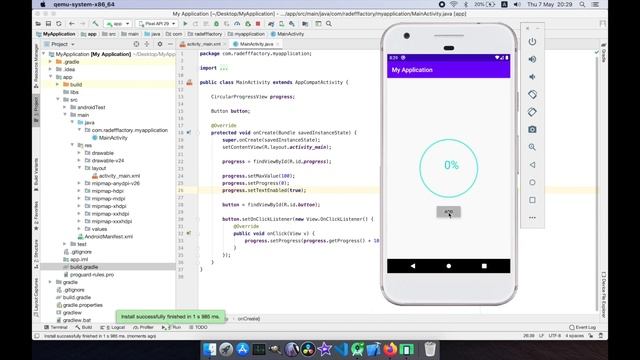Collapse the src folder arrow
This screenshot has height=360, width=640.
[x=58, y=100]
